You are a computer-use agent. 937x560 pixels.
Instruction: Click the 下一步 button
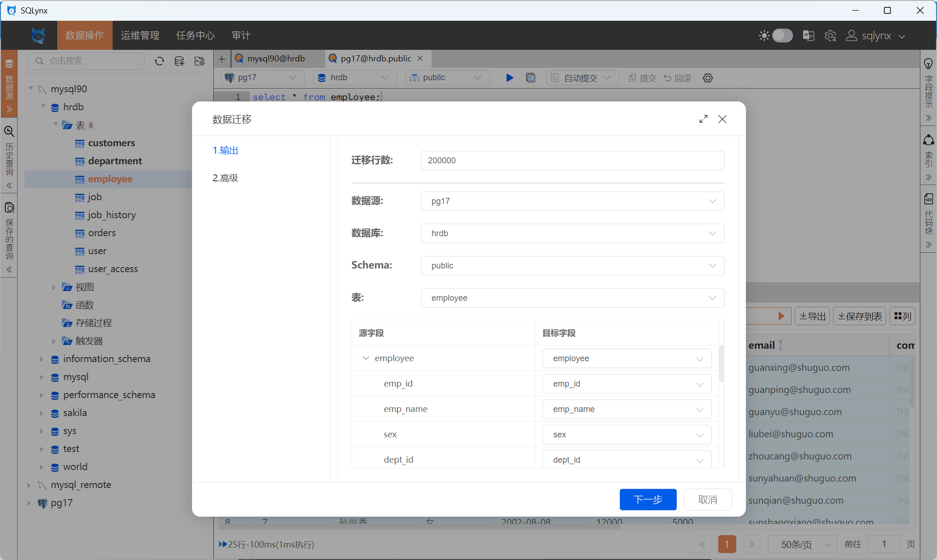tap(648, 500)
